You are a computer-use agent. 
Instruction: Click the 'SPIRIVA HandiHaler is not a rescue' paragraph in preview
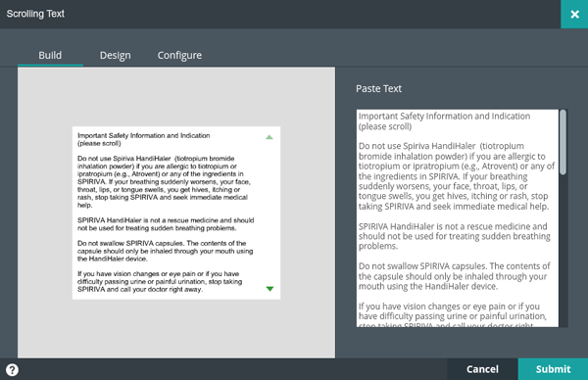click(x=166, y=224)
